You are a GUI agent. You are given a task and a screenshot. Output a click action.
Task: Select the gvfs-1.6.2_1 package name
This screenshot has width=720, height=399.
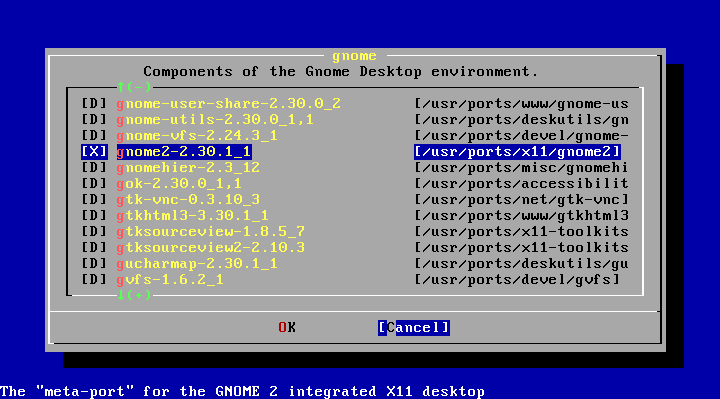point(170,280)
